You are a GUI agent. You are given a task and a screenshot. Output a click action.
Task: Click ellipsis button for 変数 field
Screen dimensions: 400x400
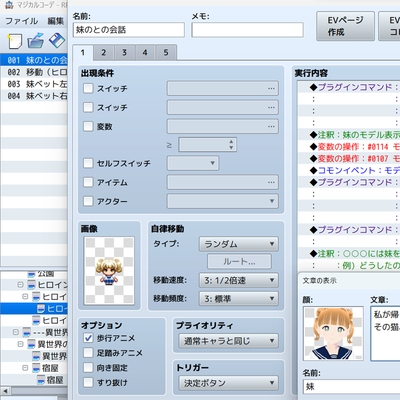(x=271, y=127)
